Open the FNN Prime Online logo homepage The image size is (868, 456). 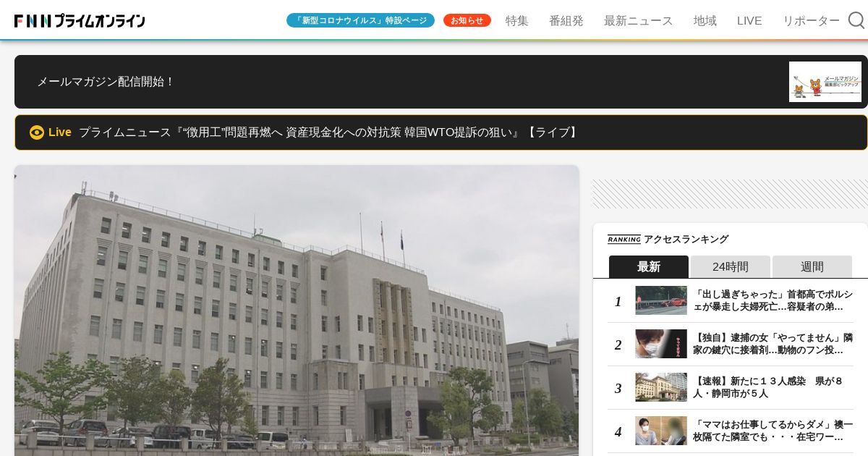[80, 21]
